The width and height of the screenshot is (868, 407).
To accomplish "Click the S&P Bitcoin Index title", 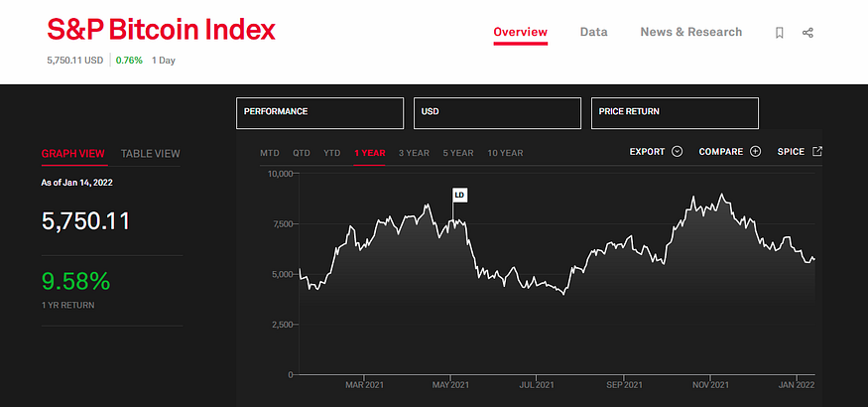I will [x=161, y=30].
